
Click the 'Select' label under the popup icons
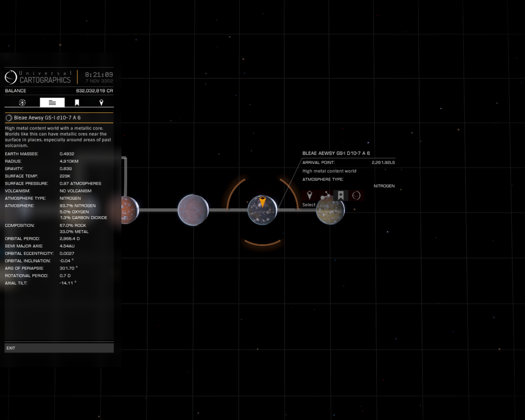309,205
